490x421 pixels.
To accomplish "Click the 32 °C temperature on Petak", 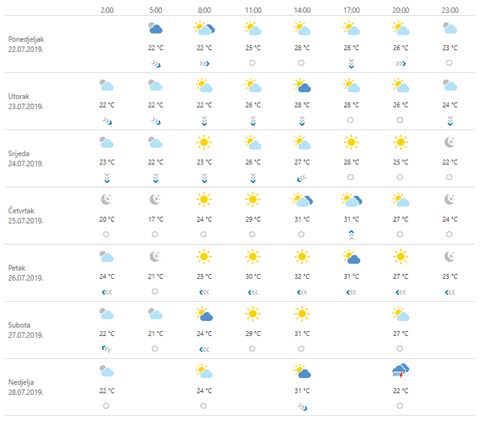I will [x=302, y=276].
